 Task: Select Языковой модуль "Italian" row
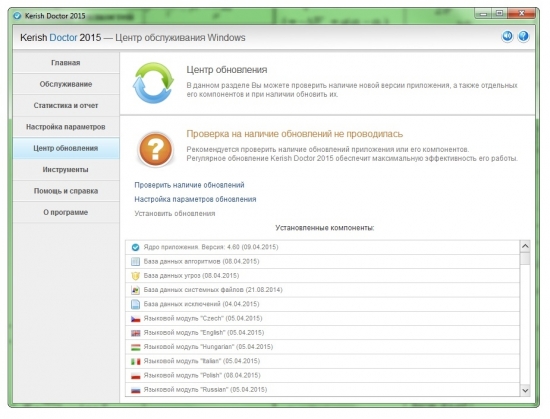click(322, 361)
